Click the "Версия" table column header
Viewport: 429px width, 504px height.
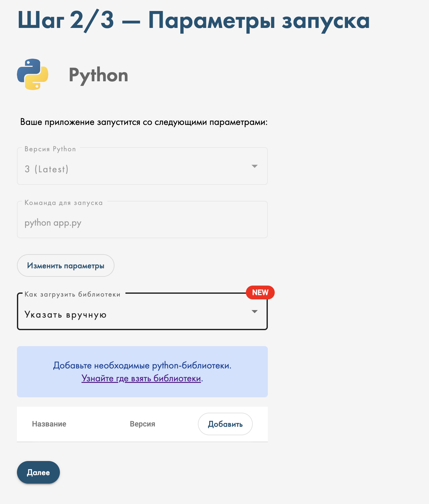point(142,424)
